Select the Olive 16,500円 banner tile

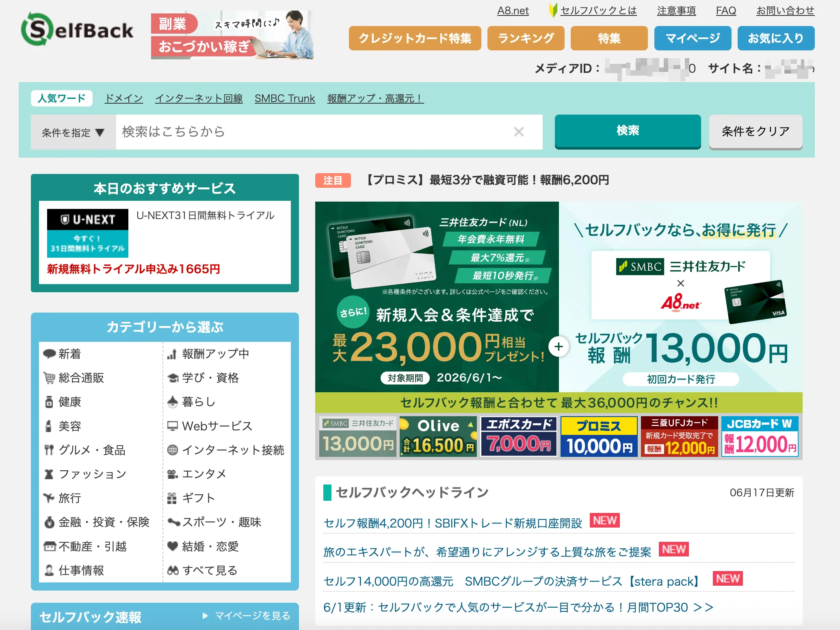(438, 437)
